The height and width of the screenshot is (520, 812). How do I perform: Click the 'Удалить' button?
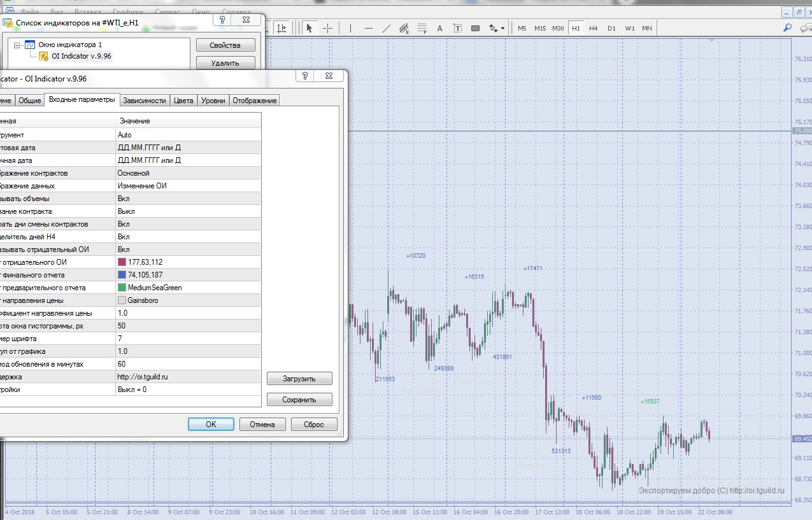225,63
